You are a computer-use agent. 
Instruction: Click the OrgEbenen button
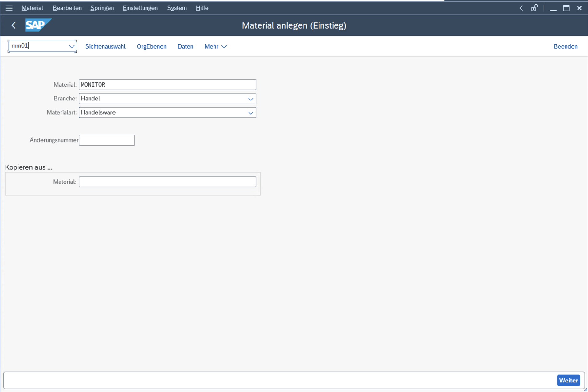151,46
